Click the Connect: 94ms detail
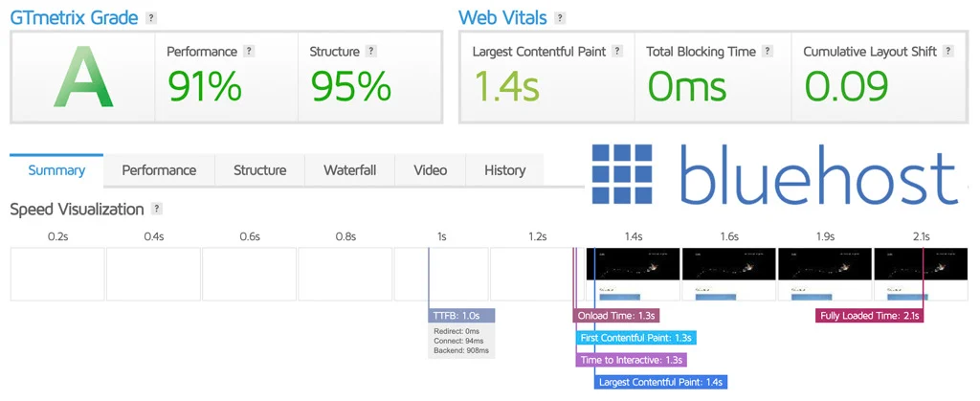The image size is (980, 401). pyautogui.click(x=458, y=341)
